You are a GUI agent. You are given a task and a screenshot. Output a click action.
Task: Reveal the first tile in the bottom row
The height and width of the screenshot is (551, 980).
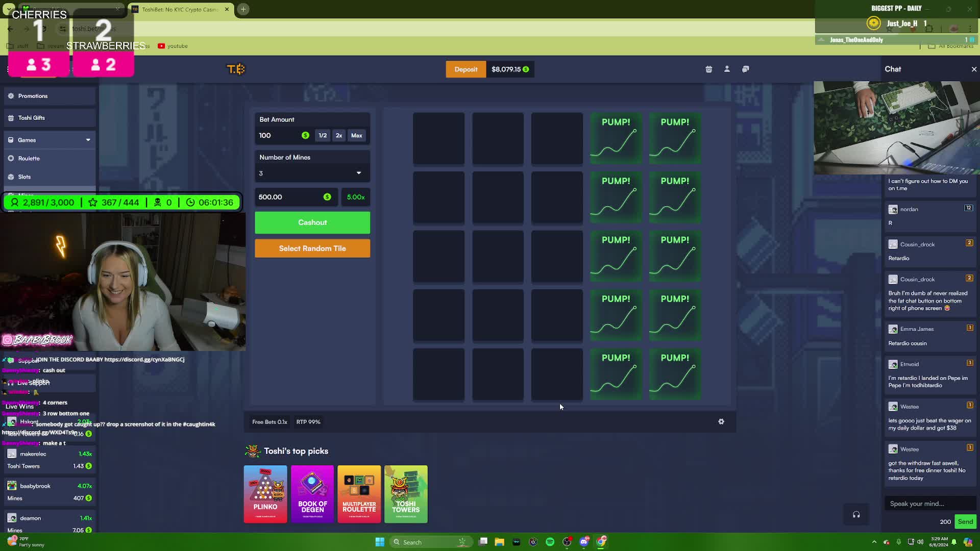(439, 374)
